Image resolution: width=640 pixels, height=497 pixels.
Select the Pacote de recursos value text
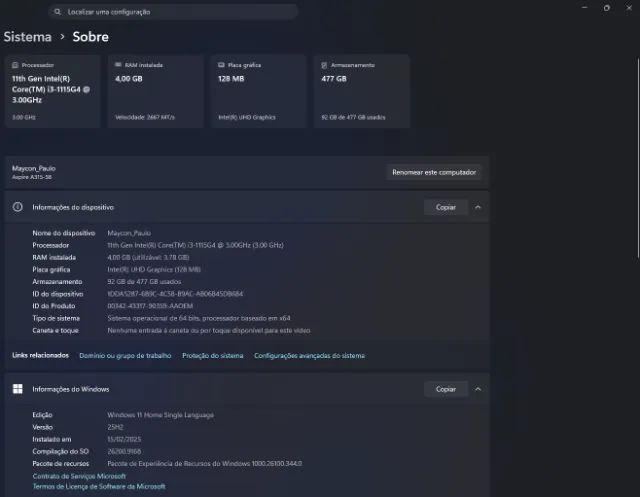204,464
